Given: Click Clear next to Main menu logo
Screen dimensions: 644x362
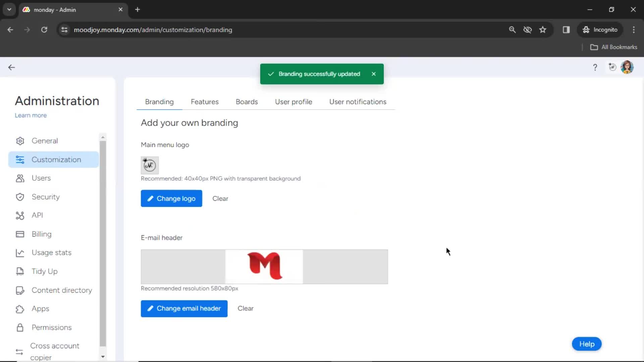Looking at the screenshot, I should point(220,198).
